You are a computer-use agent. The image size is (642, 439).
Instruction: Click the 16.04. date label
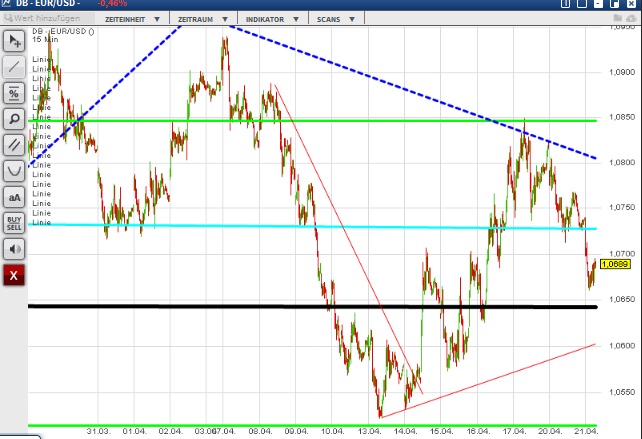(478, 431)
